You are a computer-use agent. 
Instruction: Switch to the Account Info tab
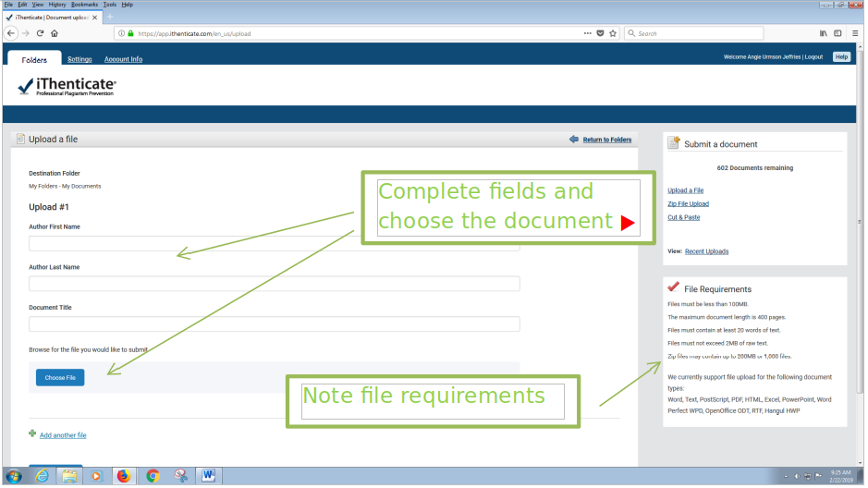pos(123,59)
